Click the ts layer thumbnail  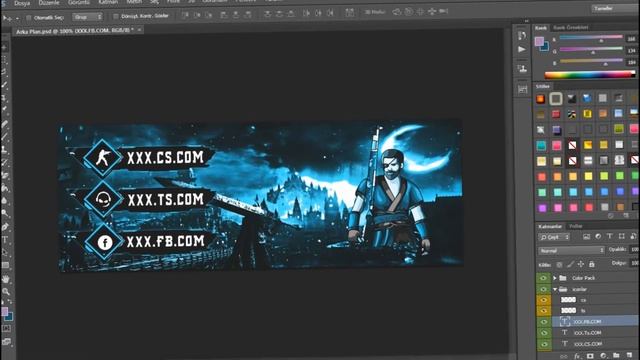(x=568, y=311)
